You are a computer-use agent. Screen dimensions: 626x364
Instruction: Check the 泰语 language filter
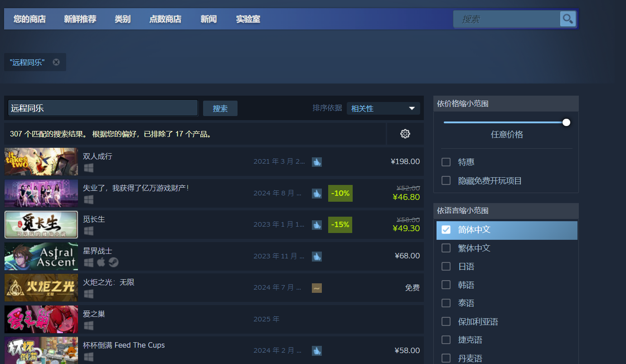[446, 303]
